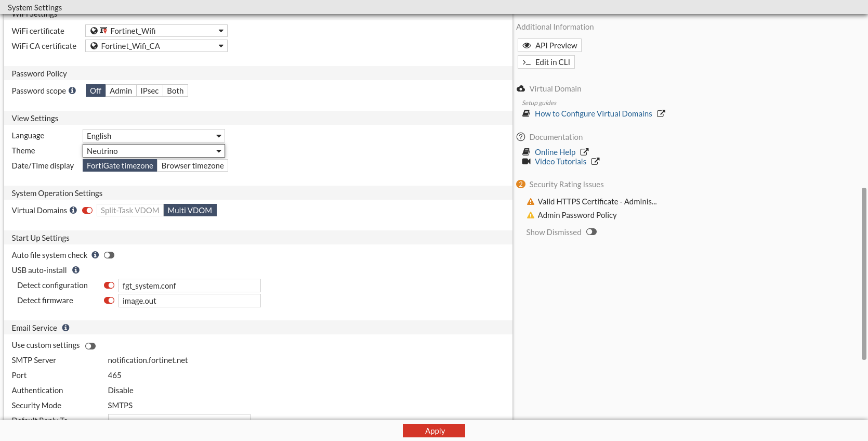Toggle Show Dismissed switch
The width and height of the screenshot is (868, 441).
591,232
